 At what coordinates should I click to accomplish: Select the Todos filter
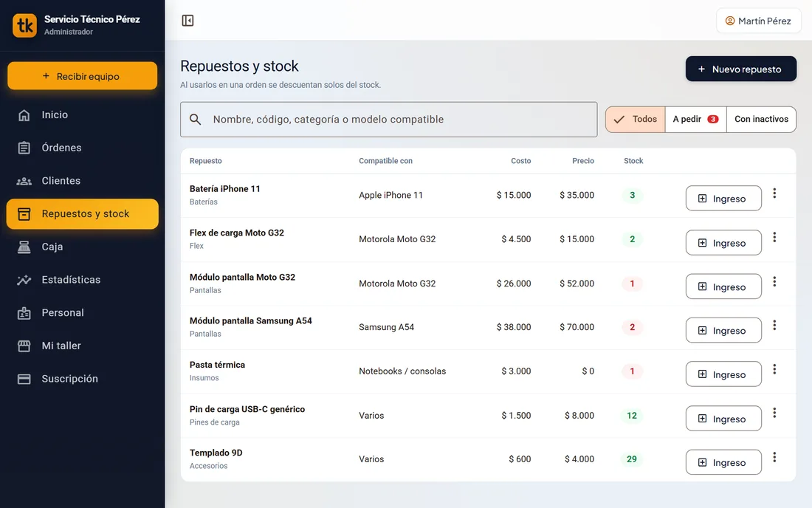636,119
